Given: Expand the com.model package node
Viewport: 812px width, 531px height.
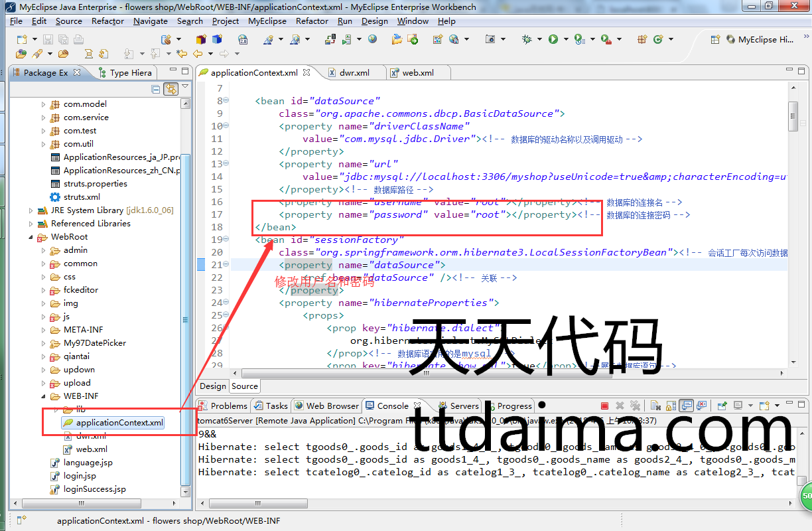Looking at the screenshot, I should tap(44, 104).
